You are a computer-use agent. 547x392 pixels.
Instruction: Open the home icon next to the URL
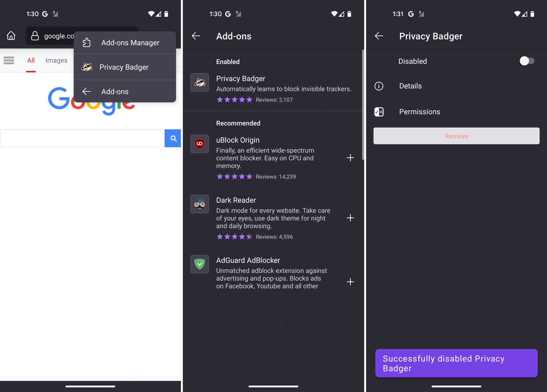[x=11, y=35]
